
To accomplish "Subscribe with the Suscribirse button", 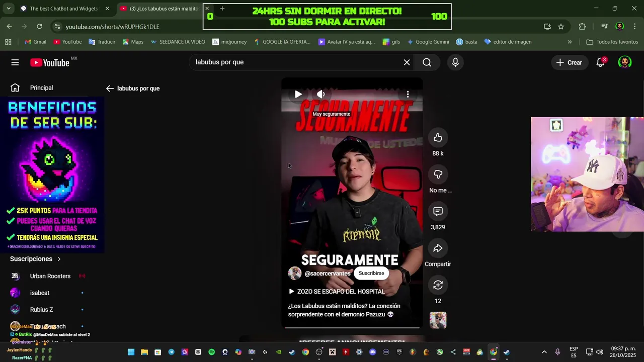I will coord(371,273).
